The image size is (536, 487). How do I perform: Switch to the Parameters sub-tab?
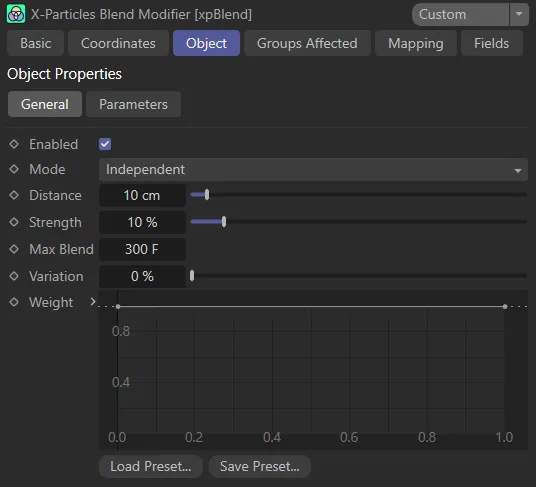133,104
